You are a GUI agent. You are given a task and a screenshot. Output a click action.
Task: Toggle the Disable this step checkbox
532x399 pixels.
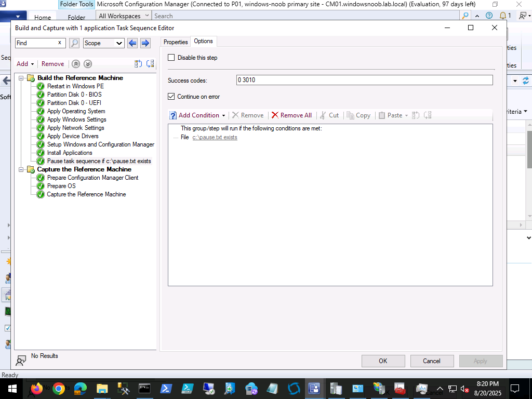click(171, 58)
